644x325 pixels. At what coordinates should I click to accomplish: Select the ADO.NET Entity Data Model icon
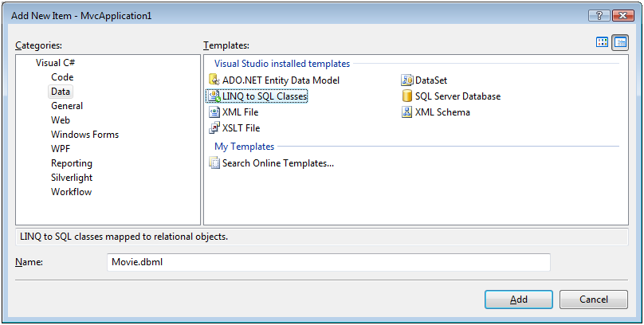[214, 80]
